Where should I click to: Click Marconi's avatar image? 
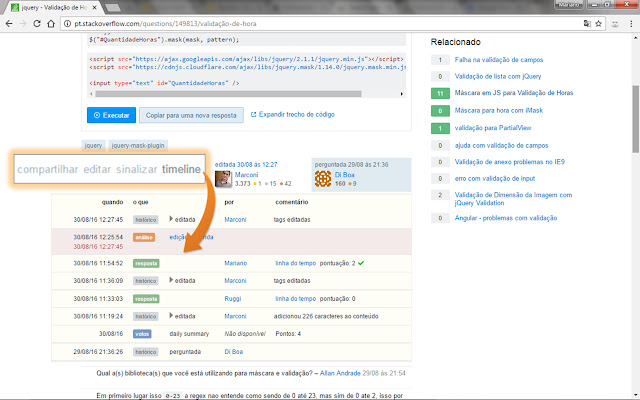(223, 179)
